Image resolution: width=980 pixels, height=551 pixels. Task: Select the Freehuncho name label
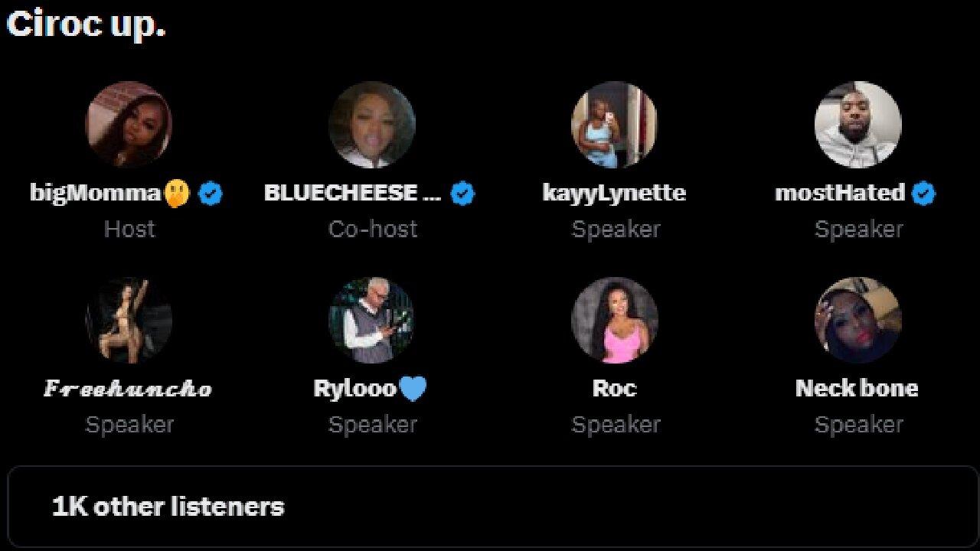click(x=128, y=389)
